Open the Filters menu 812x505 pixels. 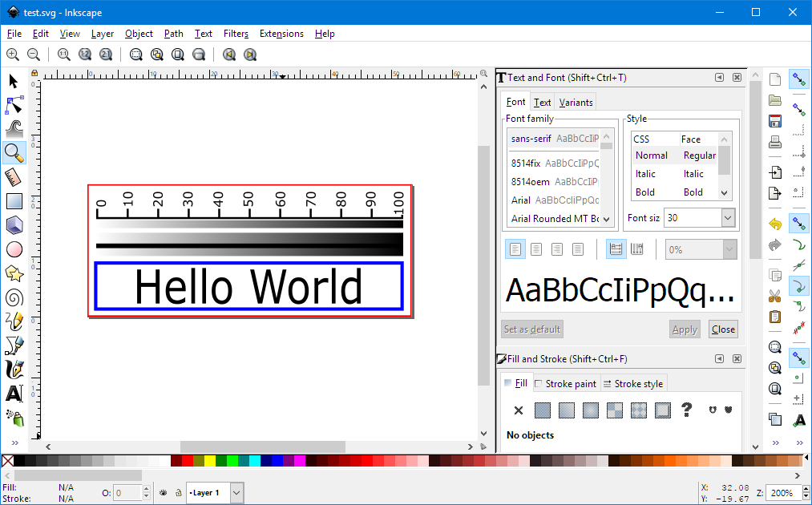[x=236, y=34]
